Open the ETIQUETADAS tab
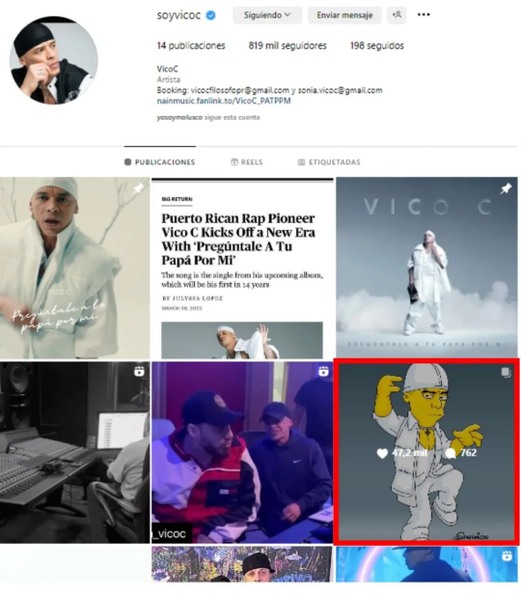The width and height of the screenshot is (521, 600). pos(329,162)
